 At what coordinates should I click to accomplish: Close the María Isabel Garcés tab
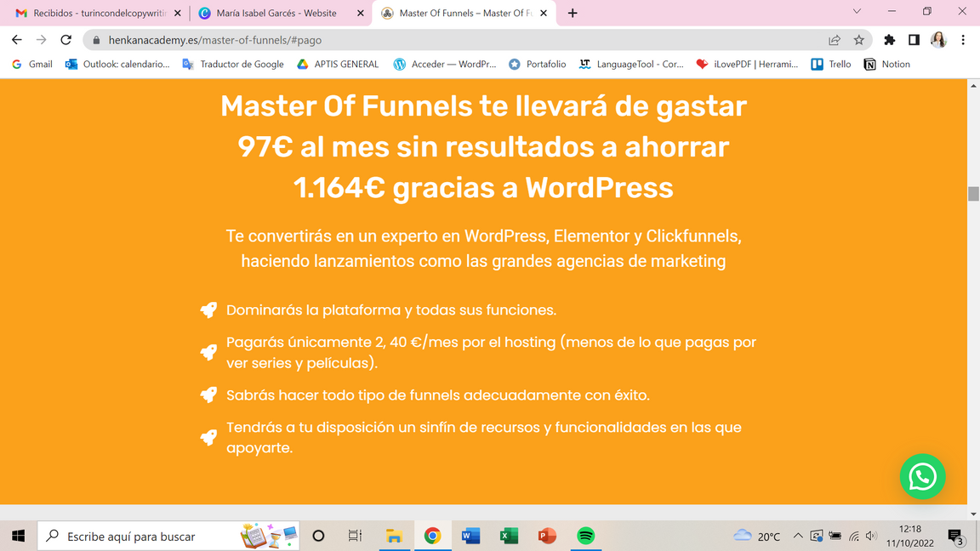click(x=360, y=13)
